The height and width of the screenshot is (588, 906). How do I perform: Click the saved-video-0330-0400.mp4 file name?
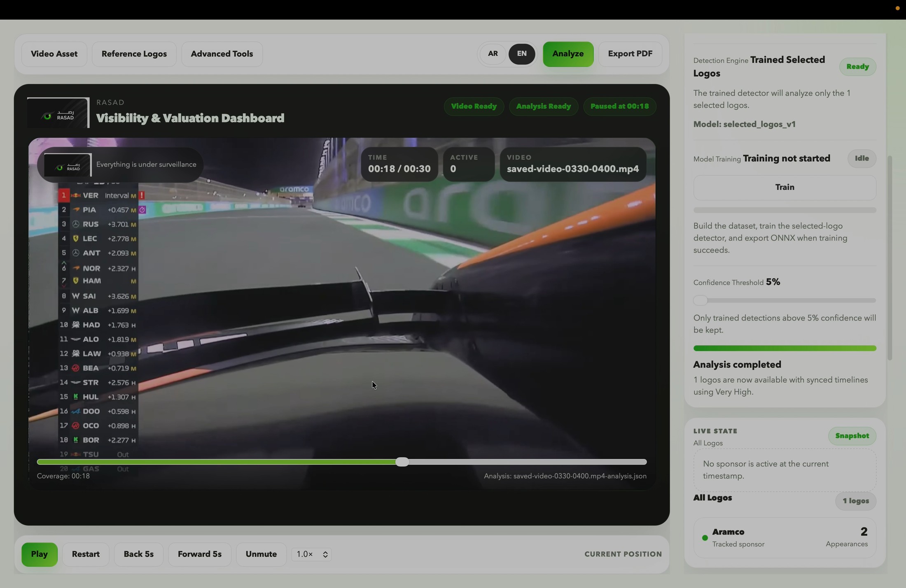573,169
